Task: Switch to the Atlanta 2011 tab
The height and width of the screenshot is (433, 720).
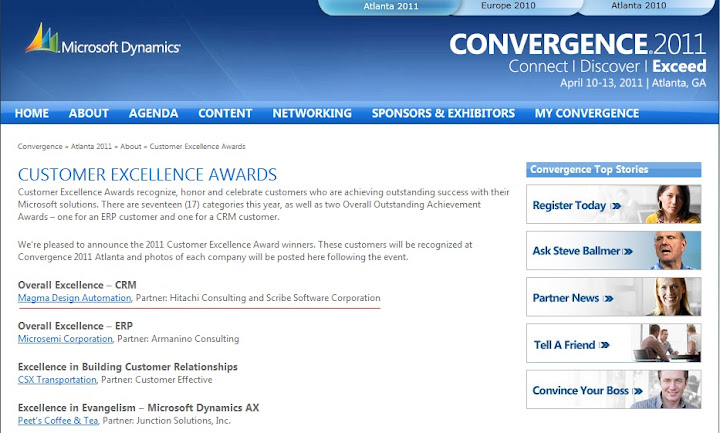Action: (x=390, y=6)
